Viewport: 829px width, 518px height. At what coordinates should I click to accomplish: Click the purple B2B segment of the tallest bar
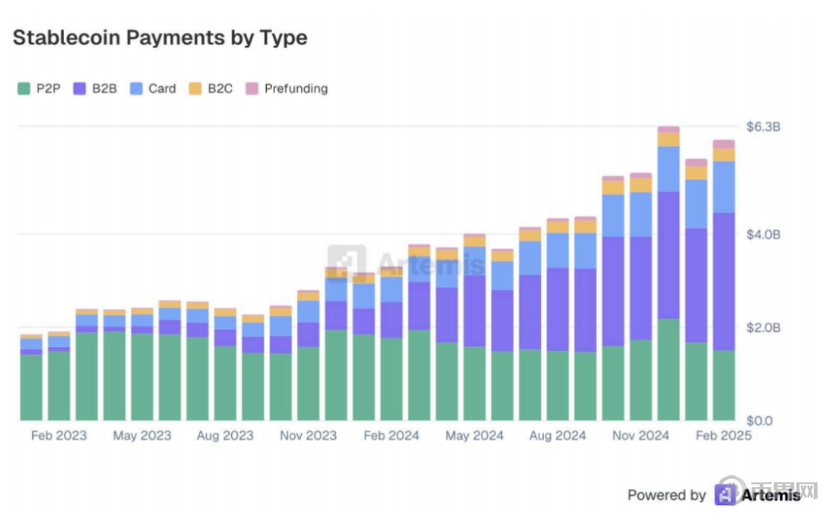[668, 255]
